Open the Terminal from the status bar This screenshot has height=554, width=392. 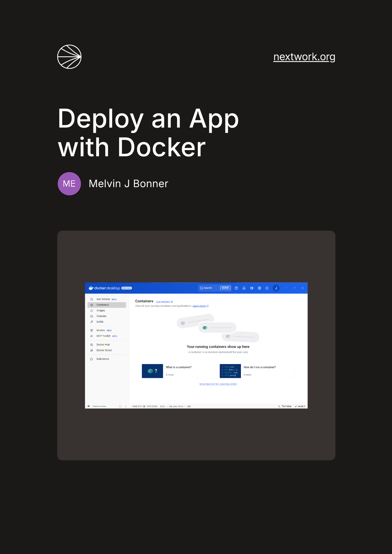[x=285, y=406]
